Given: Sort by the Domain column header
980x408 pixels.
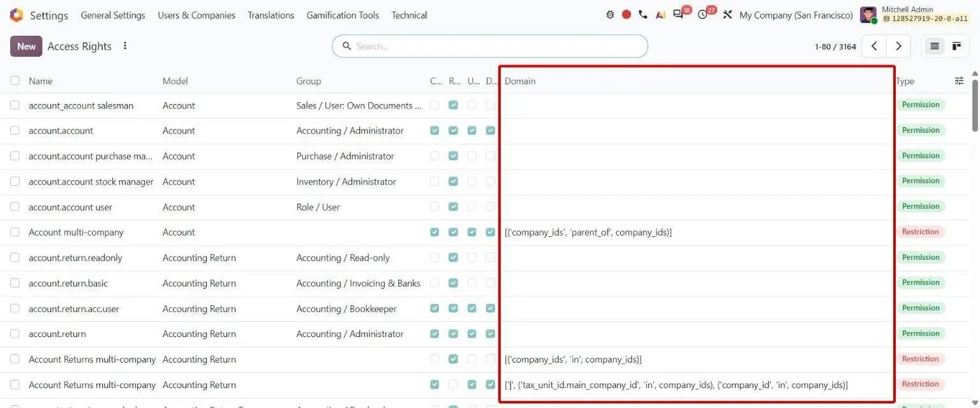Looking at the screenshot, I should pos(520,81).
